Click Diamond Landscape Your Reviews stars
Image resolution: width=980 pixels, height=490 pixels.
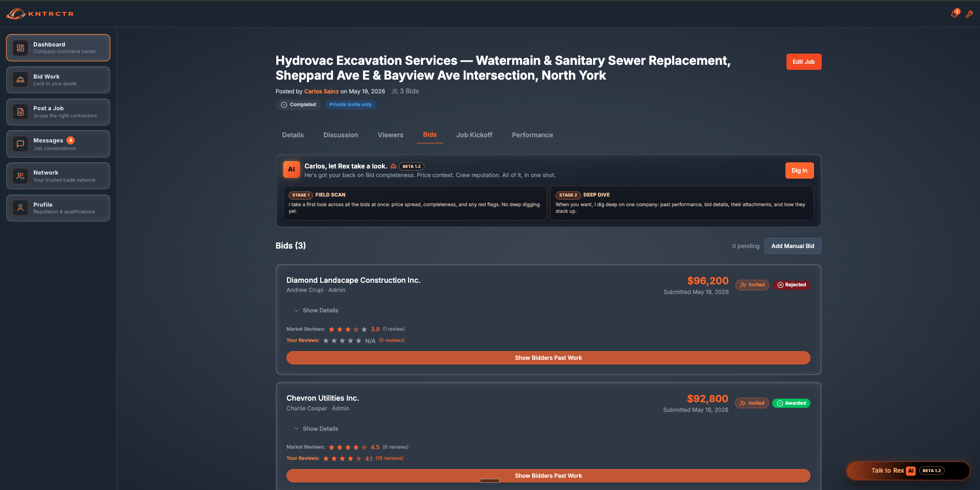coord(342,340)
